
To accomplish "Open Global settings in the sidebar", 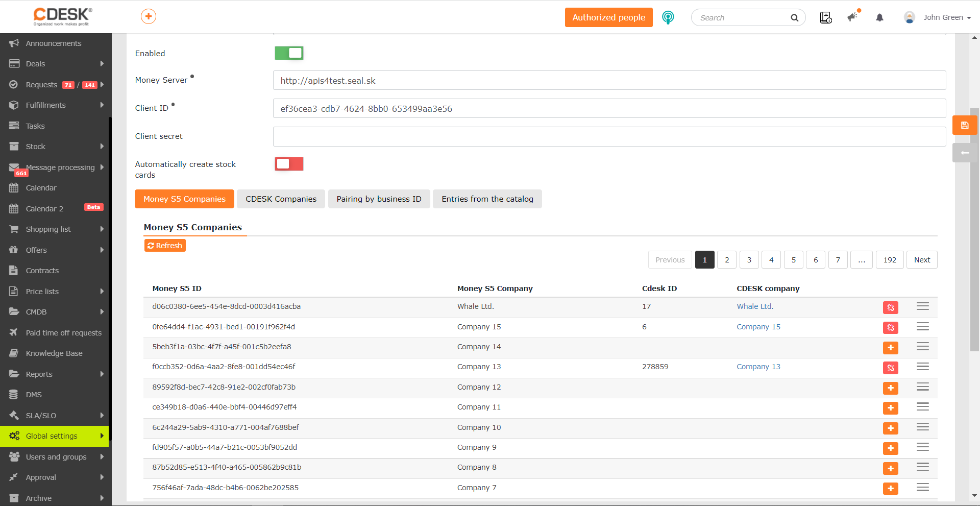I will (x=55, y=436).
